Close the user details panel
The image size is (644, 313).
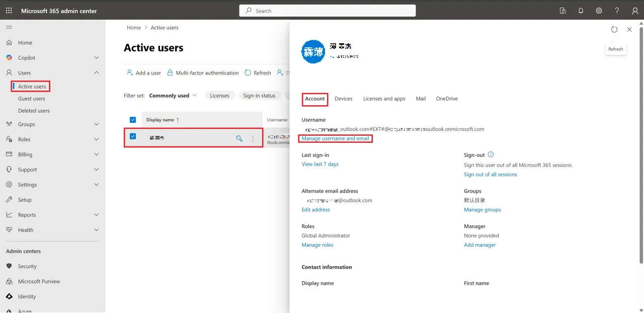[x=629, y=30]
